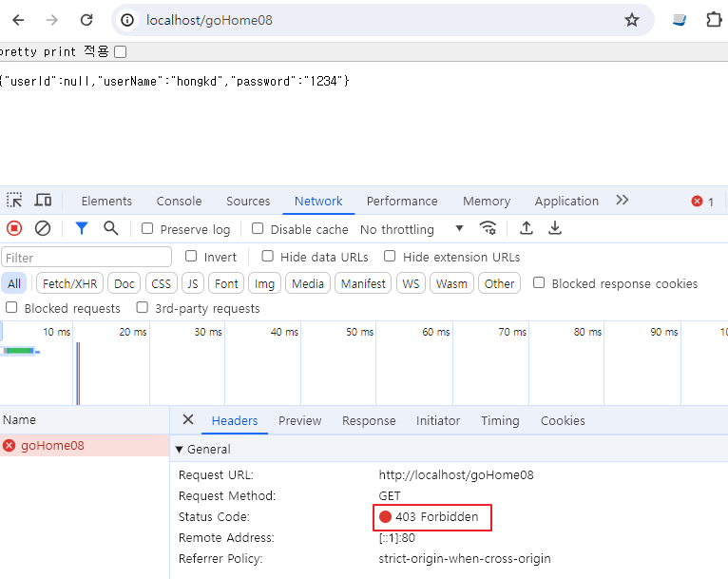Check 3rd-party requests option
Viewport: 728px width, 579px height.
coord(142,307)
